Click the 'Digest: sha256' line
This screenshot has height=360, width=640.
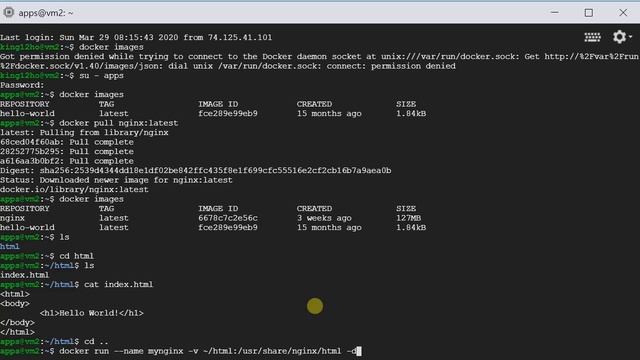[196, 171]
